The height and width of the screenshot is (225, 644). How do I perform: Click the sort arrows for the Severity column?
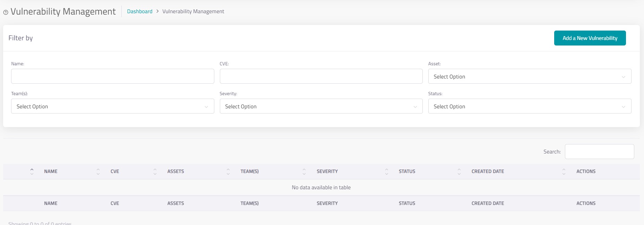(387, 172)
